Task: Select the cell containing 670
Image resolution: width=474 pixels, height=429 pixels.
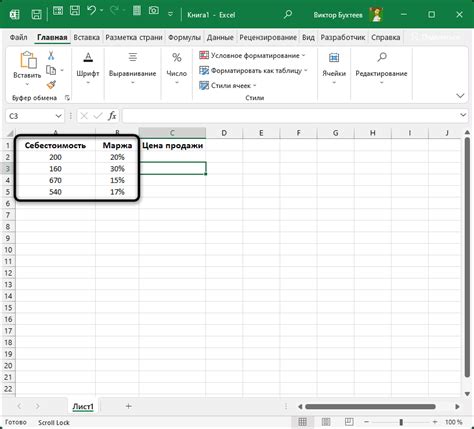Action: 55,180
